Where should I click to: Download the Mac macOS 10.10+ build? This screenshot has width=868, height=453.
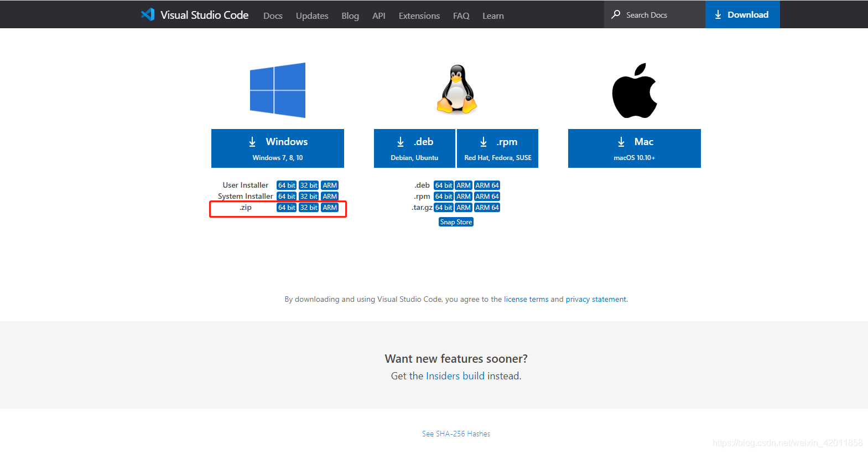click(x=635, y=148)
